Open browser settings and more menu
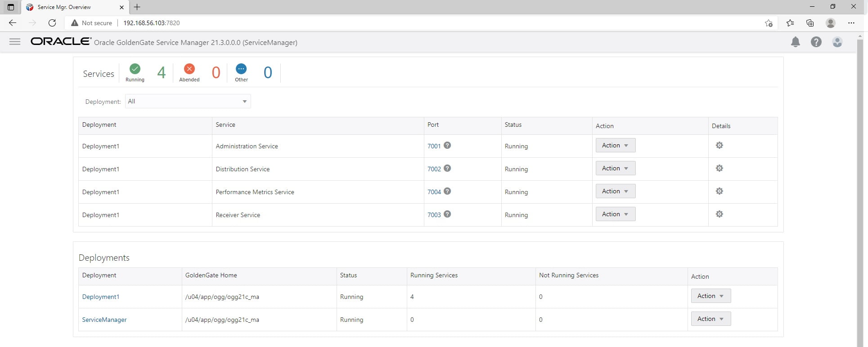868x347 pixels. tap(851, 23)
